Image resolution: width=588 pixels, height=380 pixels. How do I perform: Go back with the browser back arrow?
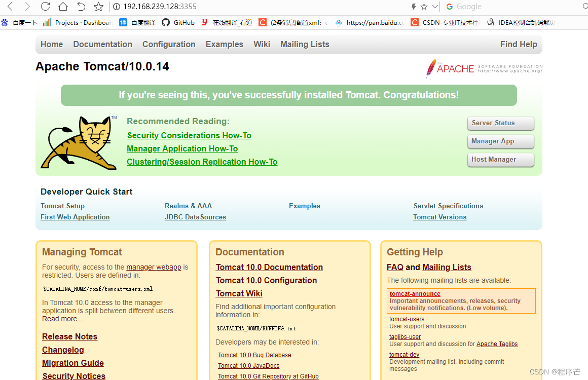pyautogui.click(x=10, y=7)
